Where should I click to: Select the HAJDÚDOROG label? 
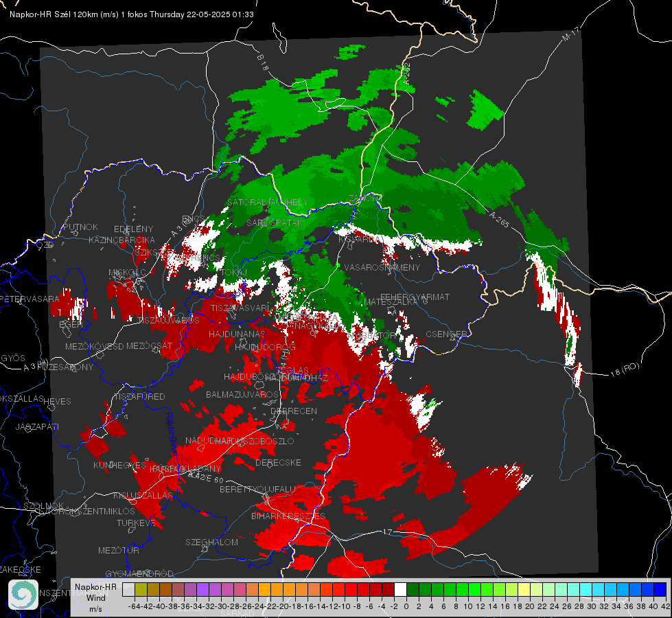(265, 347)
